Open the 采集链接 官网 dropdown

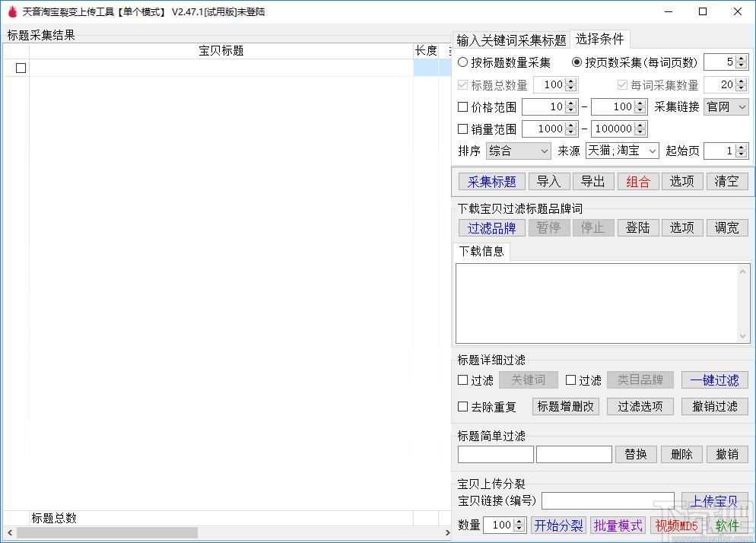tap(726, 106)
